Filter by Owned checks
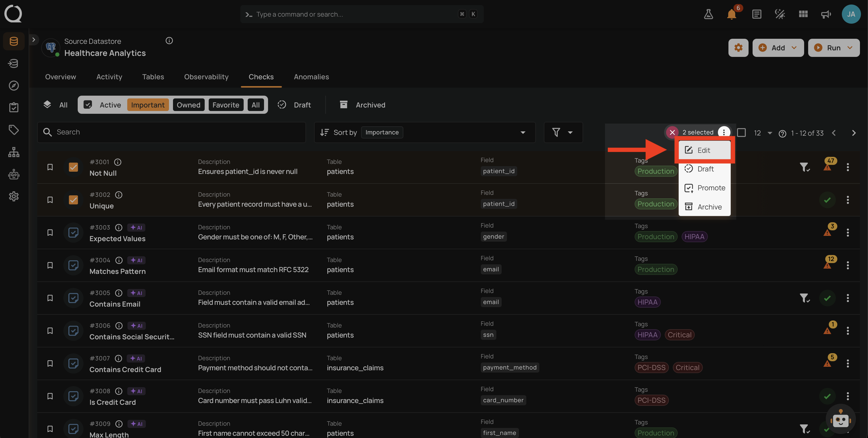Screen dimensions: 868x438 188,105
